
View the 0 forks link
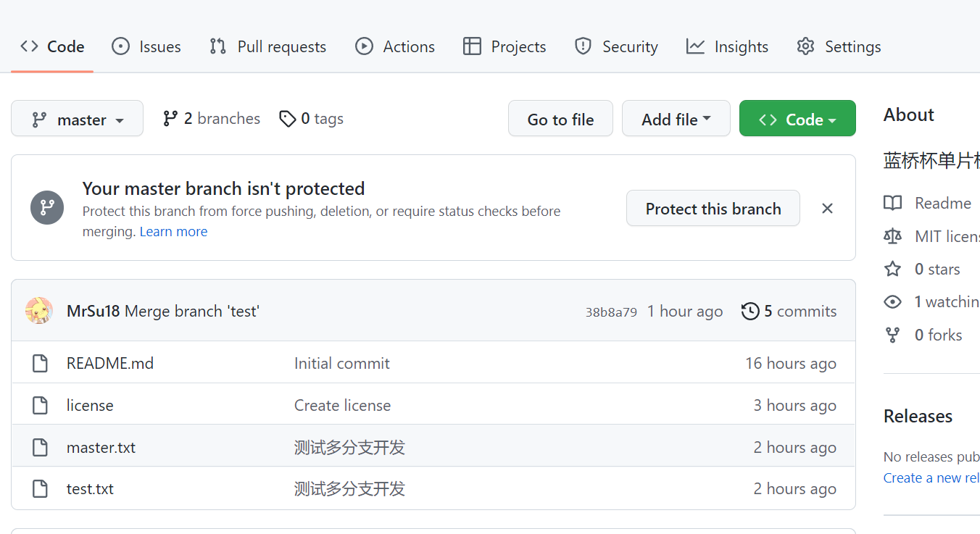pyautogui.click(x=939, y=335)
